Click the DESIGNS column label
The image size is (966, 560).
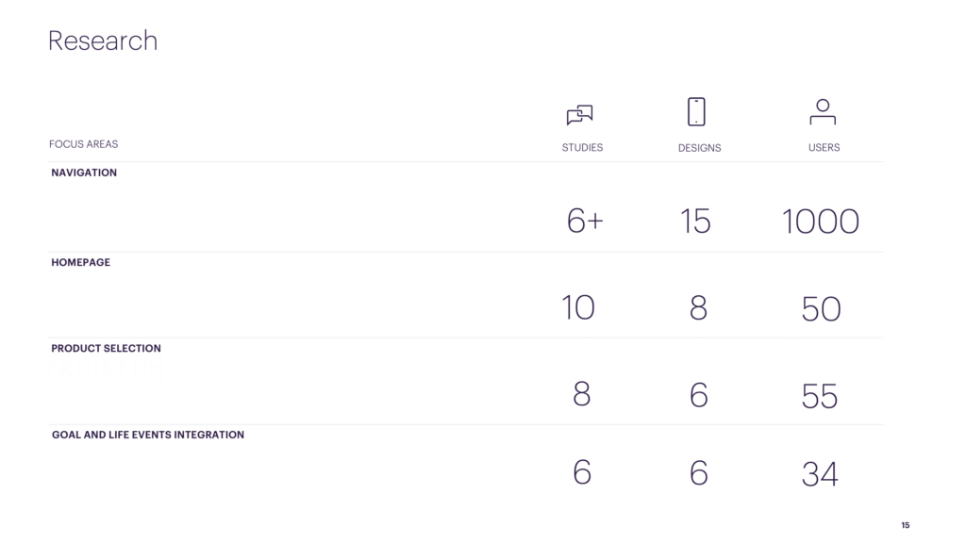tap(699, 148)
